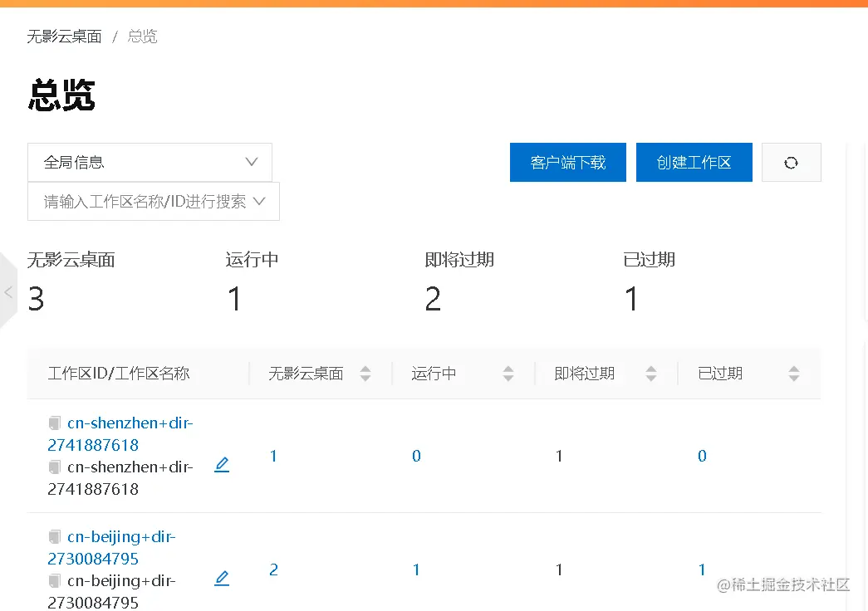Click the 工作区ID/工作区名称 column header
868x611 pixels.
[119, 374]
